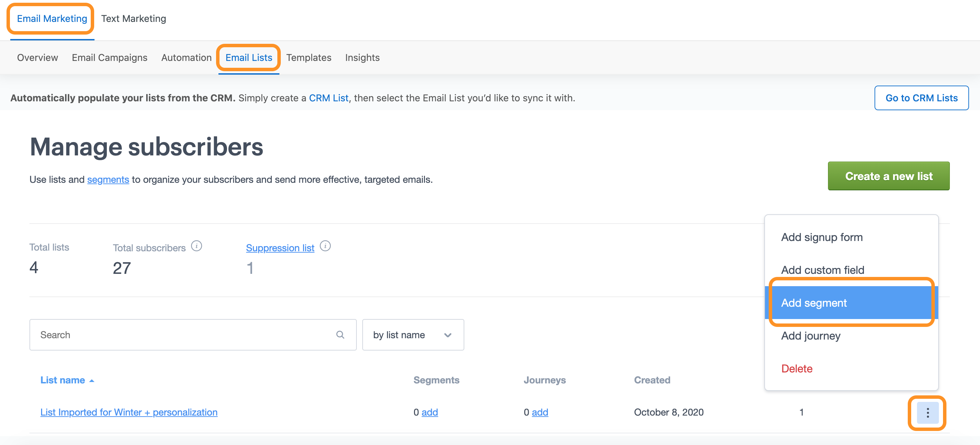Select Add custom field option
The width and height of the screenshot is (980, 445).
(x=851, y=270)
